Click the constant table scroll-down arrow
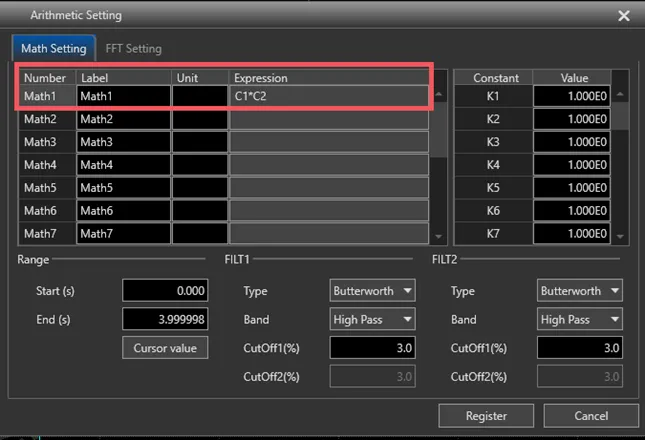The height and width of the screenshot is (440, 645). pos(620,236)
